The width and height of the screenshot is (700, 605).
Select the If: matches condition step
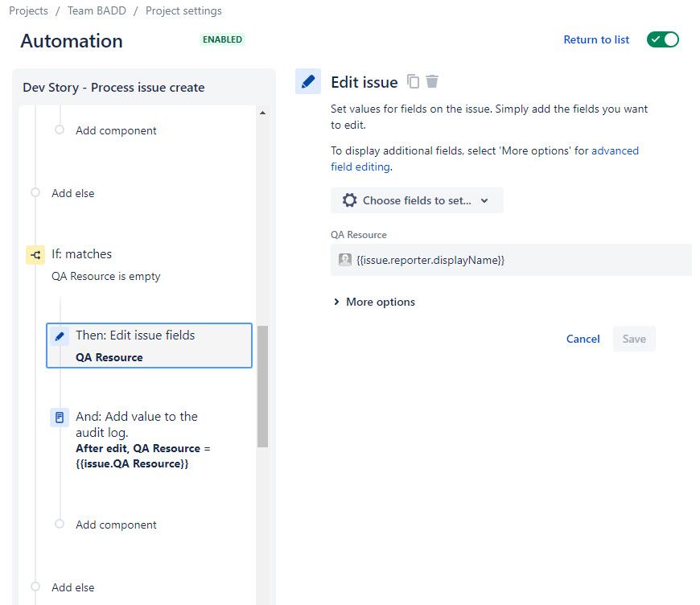[x=138, y=265]
